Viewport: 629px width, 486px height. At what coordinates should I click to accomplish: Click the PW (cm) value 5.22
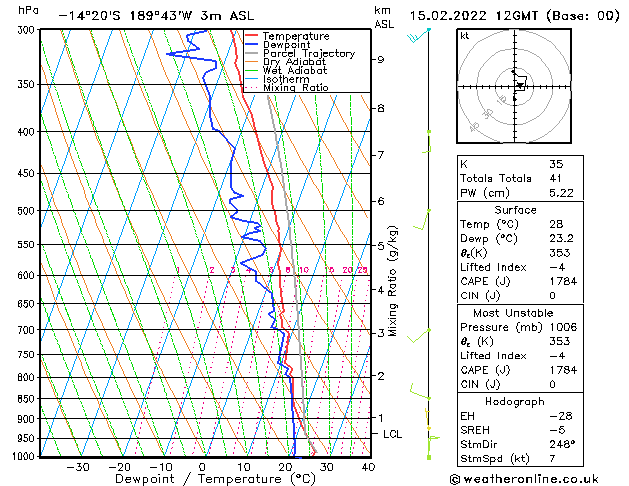(561, 193)
